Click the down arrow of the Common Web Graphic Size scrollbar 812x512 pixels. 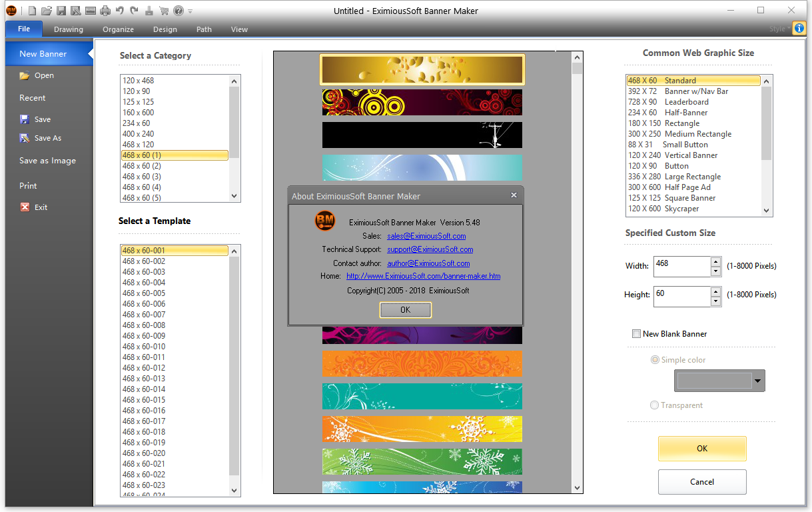pos(766,210)
